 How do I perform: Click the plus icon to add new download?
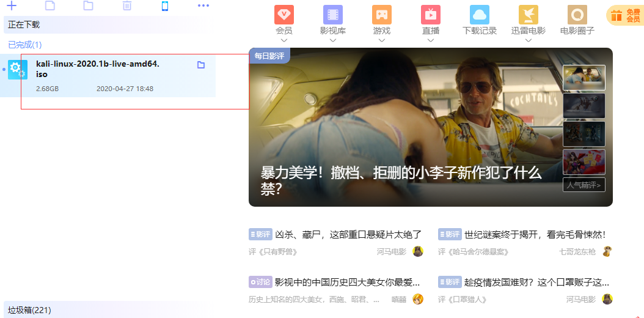[12, 6]
